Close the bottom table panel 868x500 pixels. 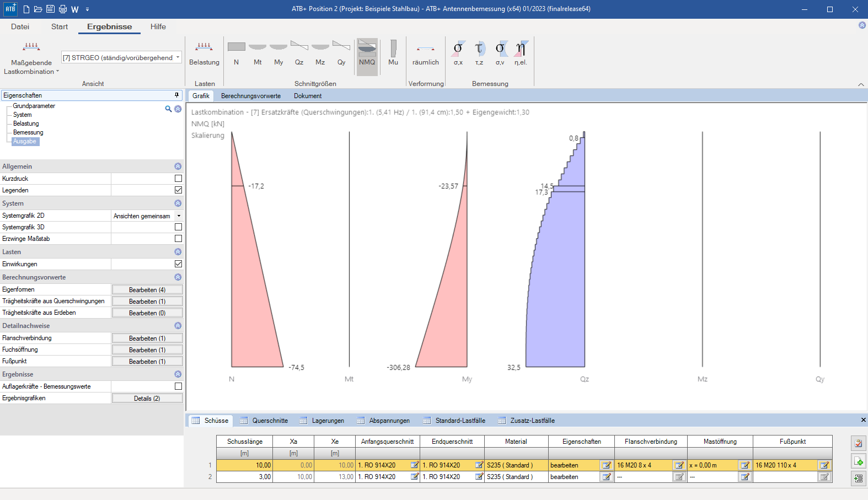[x=863, y=420]
